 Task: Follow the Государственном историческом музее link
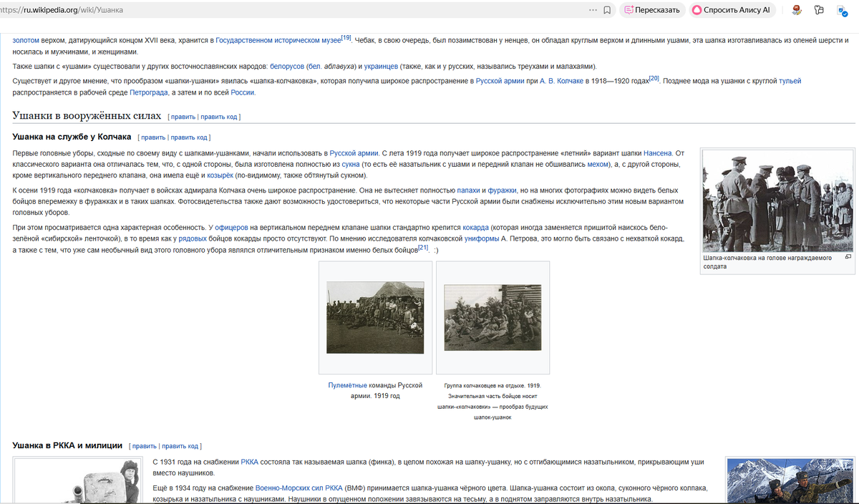coord(278,40)
